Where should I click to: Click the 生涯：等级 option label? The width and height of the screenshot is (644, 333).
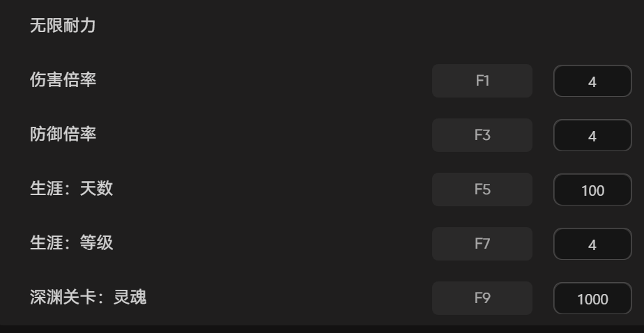coord(71,243)
